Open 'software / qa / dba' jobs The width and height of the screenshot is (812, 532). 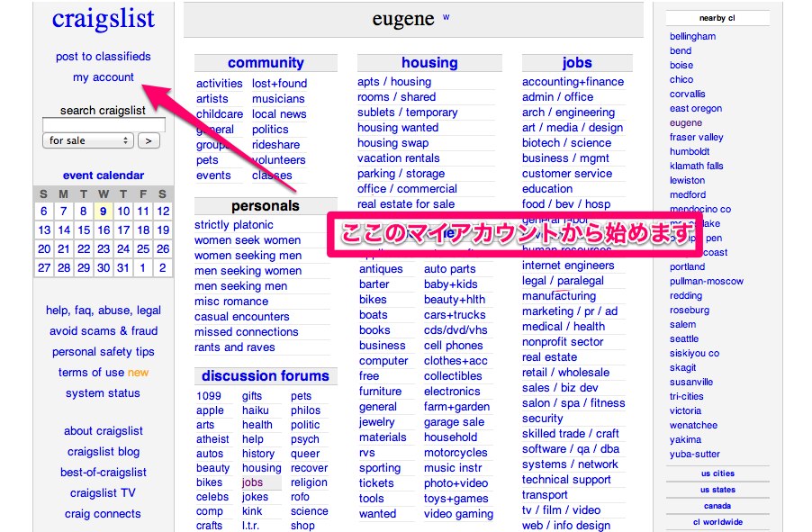[571, 449]
